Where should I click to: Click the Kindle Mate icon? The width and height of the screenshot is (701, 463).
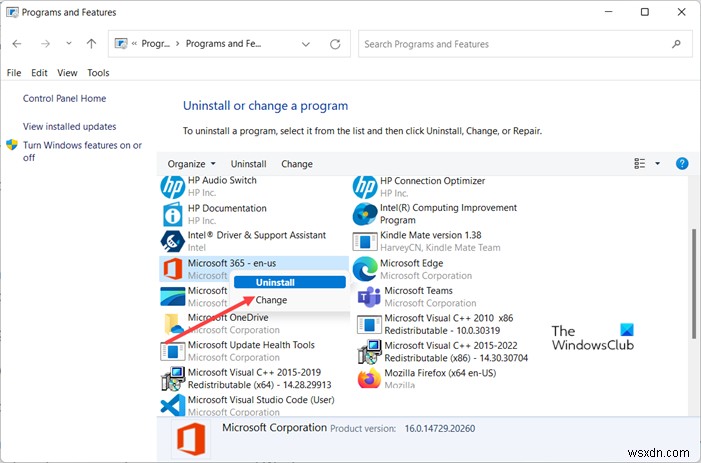[x=365, y=242]
